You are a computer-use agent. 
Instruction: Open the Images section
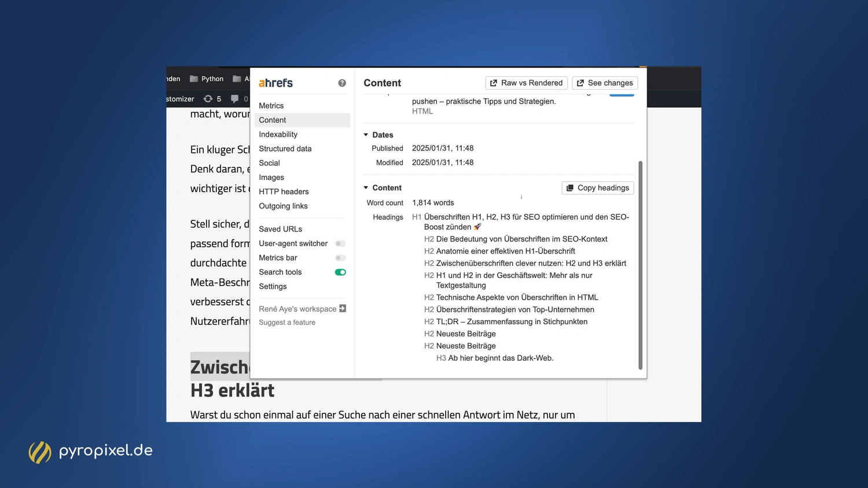tap(271, 177)
